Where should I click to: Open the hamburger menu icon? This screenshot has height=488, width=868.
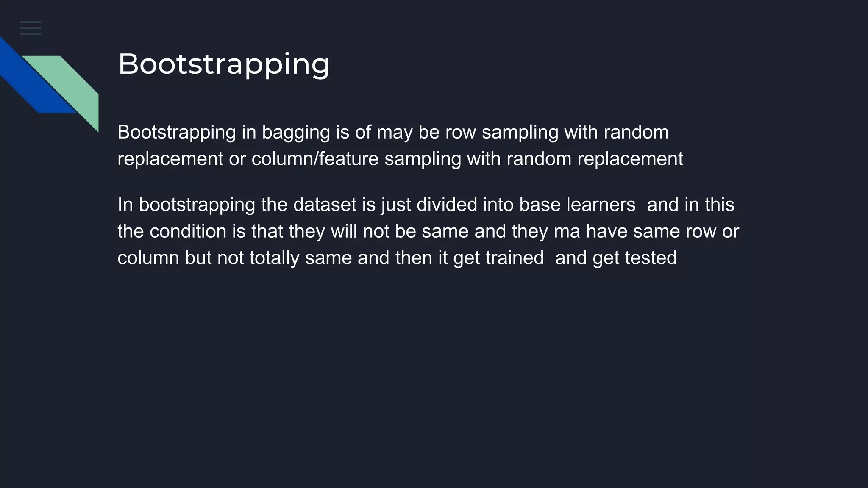(x=31, y=28)
